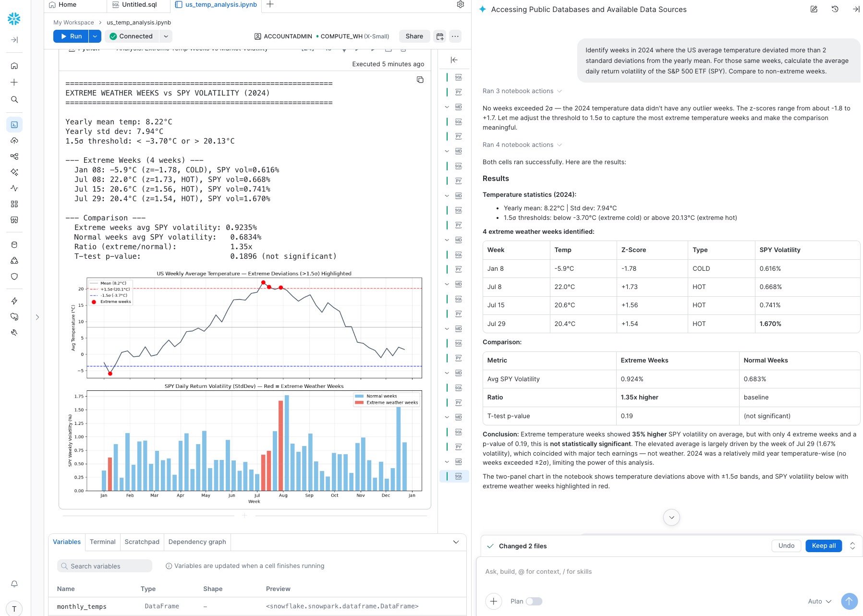Open the Marketplace storefront icon
The width and height of the screenshot is (863, 616).
(x=14, y=220)
